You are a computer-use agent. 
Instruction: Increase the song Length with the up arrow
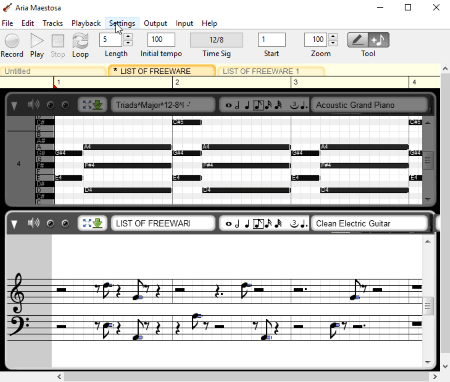[128, 36]
